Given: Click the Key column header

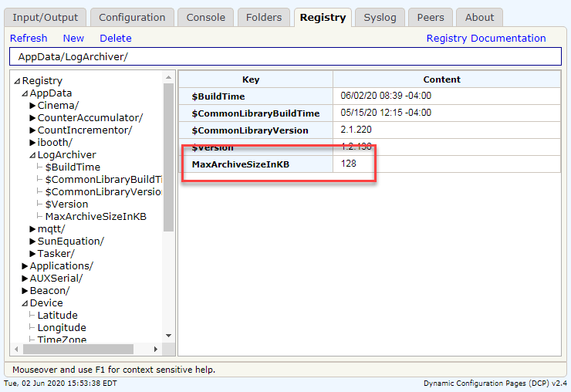Looking at the screenshot, I should (255, 79).
